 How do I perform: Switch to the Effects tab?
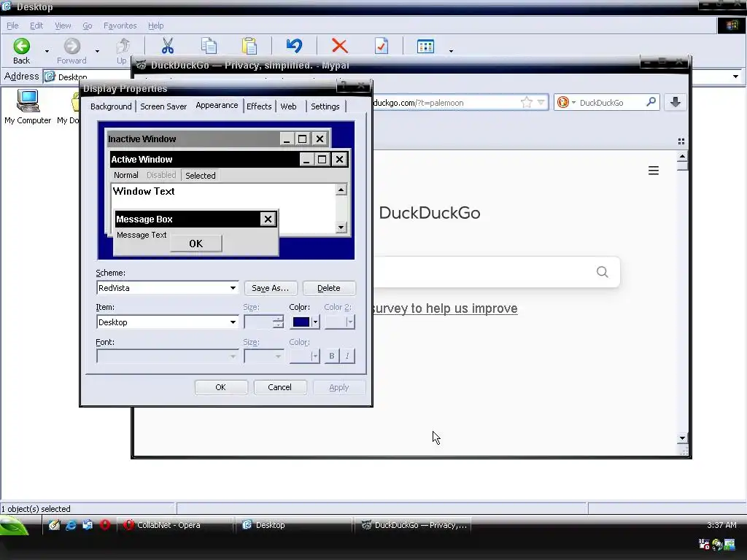[x=259, y=106]
